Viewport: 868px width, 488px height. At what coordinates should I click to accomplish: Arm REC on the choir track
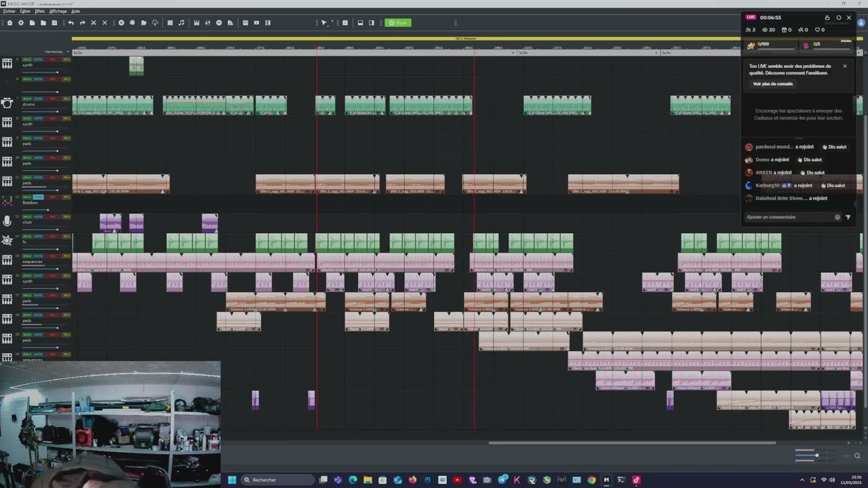point(53,217)
